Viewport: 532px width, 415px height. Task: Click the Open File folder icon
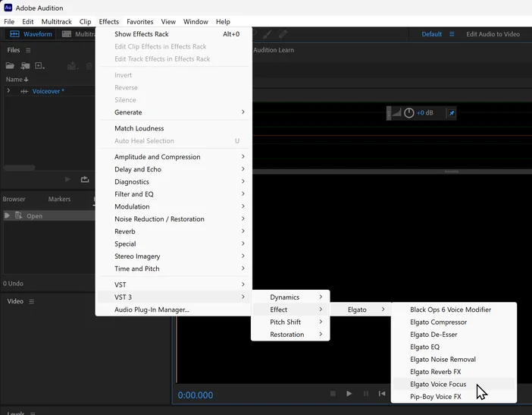(10, 65)
